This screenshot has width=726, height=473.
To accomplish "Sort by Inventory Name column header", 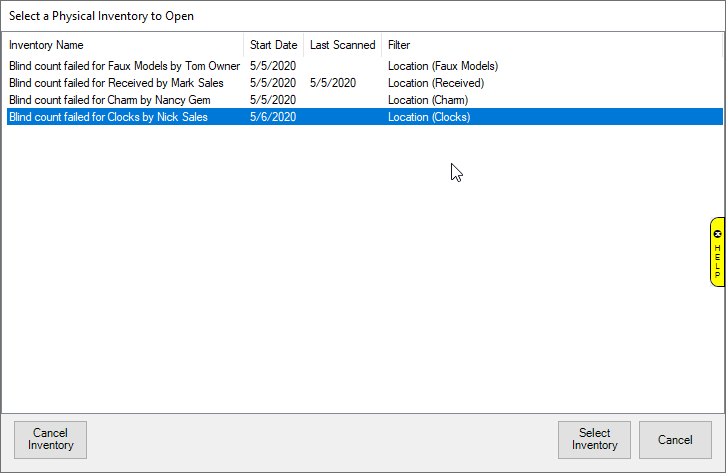I will (x=47, y=45).
